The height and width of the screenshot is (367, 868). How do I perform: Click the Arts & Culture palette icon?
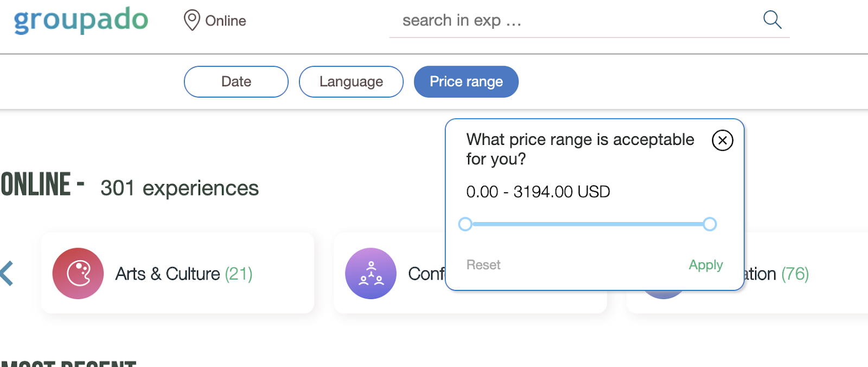pyautogui.click(x=78, y=274)
